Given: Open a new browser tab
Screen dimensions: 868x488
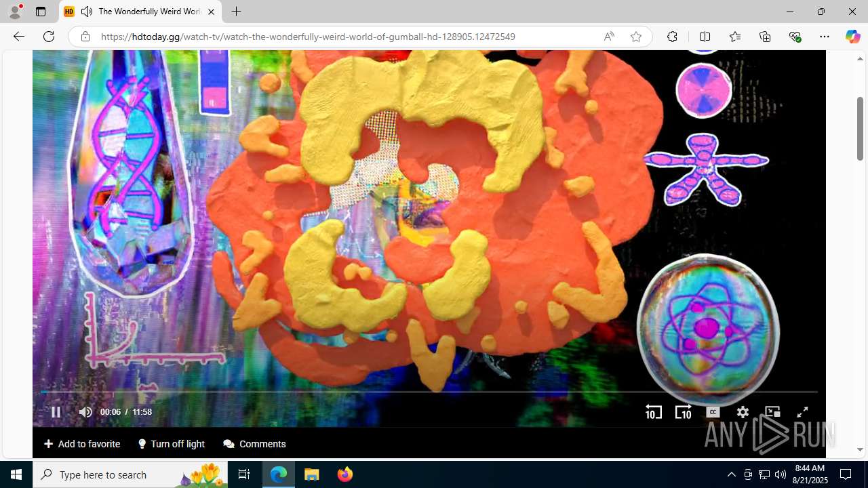Looking at the screenshot, I should pos(236,12).
